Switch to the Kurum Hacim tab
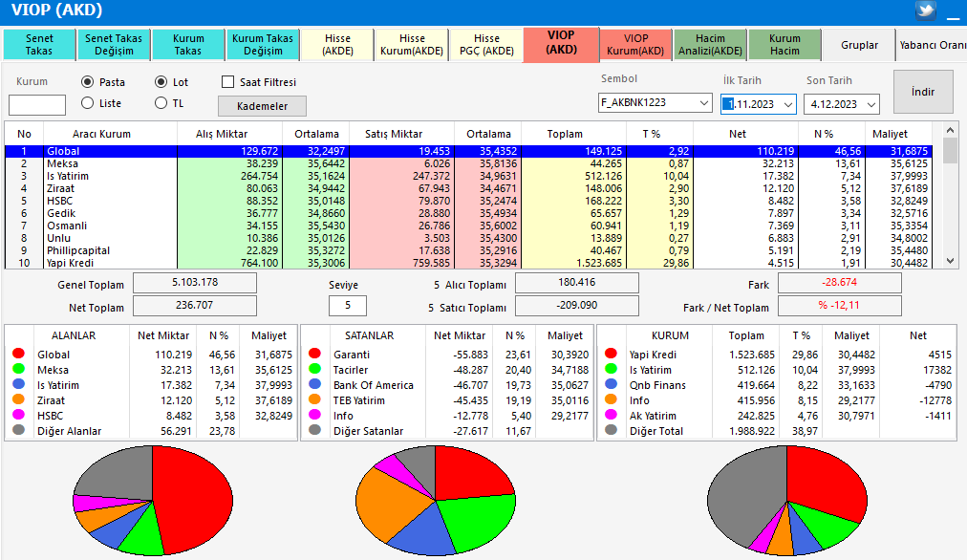The height and width of the screenshot is (560, 967). coord(784,44)
